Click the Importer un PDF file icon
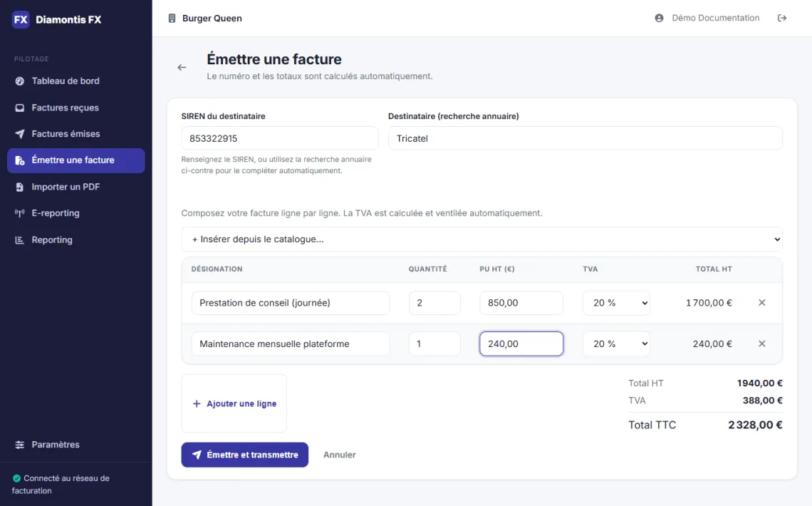Viewport: 812px width, 506px height. 20,187
